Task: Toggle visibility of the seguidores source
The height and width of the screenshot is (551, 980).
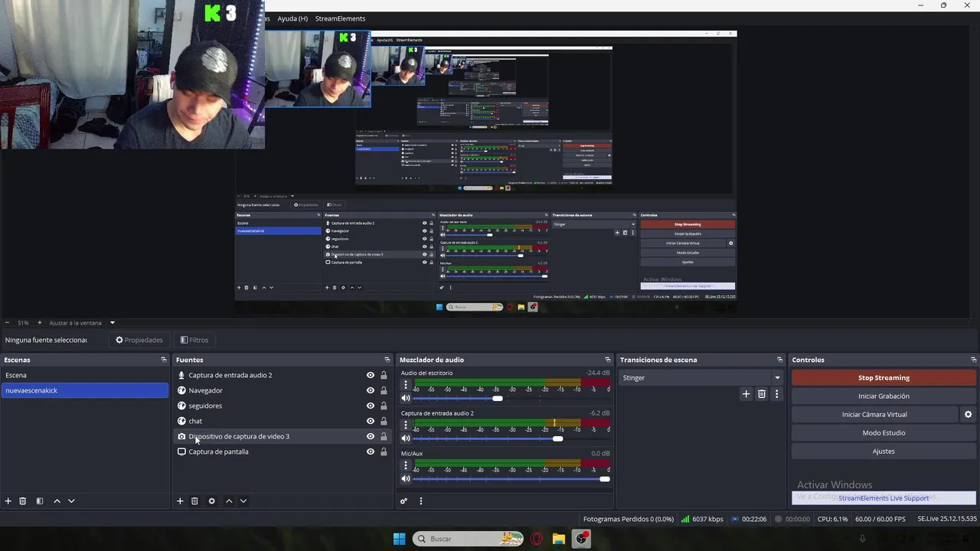Action: (371, 406)
